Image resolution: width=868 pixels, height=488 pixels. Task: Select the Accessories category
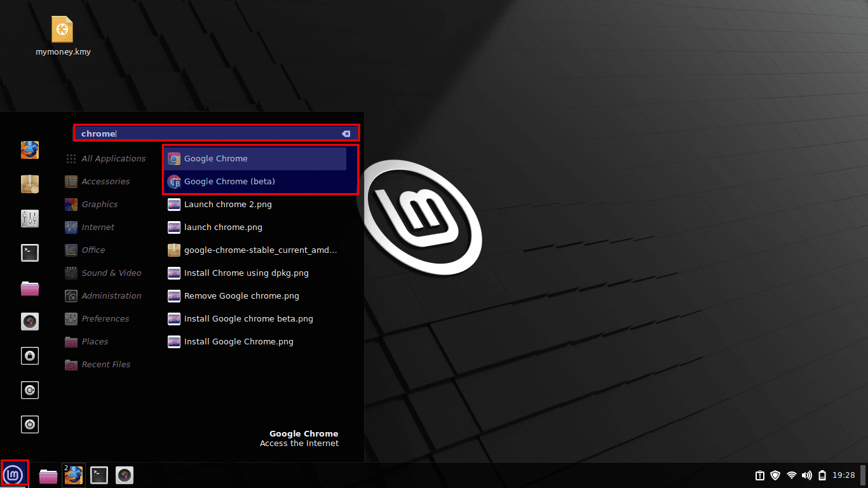coord(97,182)
